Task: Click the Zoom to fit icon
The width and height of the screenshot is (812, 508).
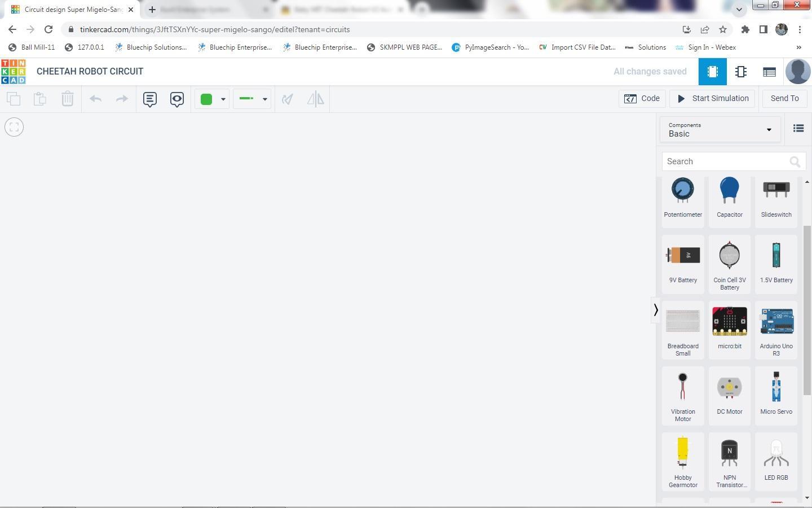Action: [14, 127]
